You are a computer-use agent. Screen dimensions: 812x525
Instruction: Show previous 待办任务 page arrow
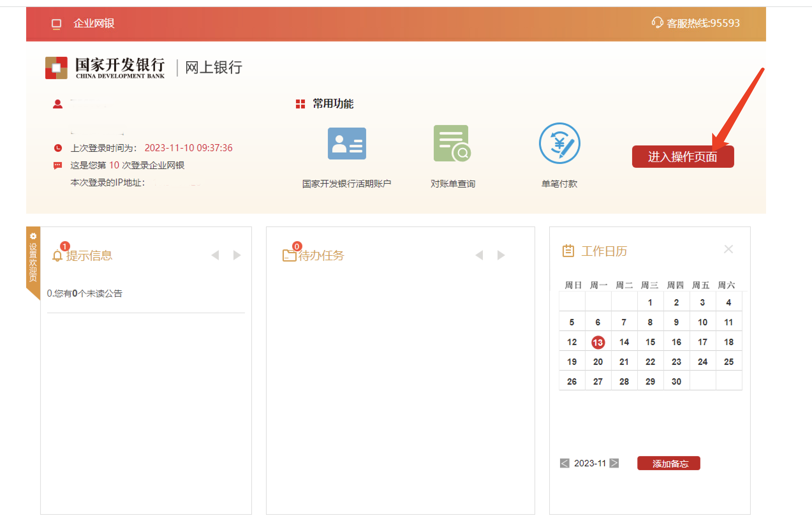[479, 255]
